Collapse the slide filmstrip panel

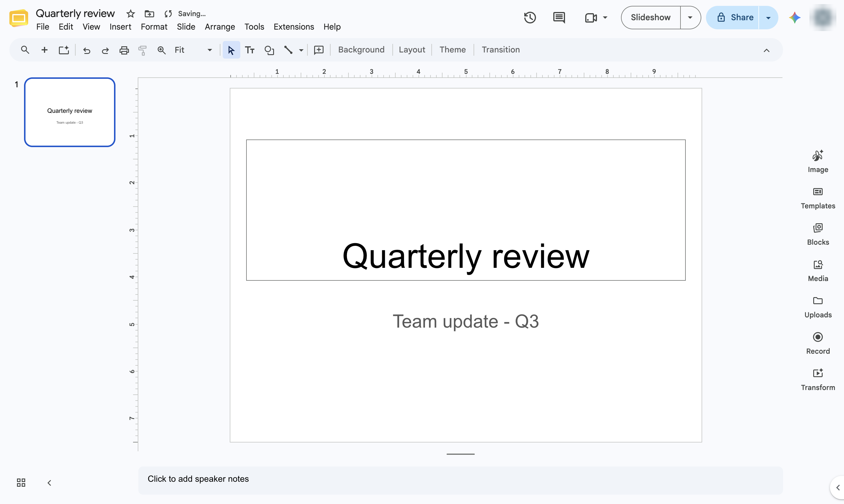pyautogui.click(x=49, y=483)
